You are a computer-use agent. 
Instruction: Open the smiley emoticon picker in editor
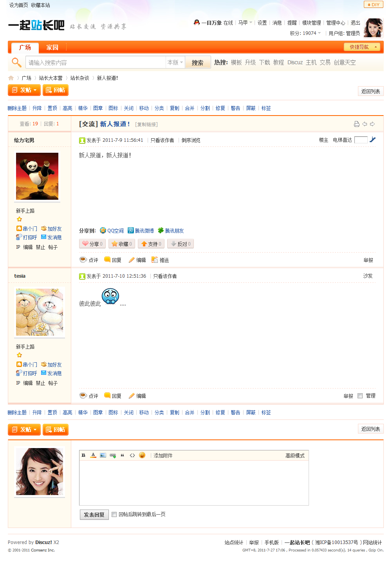(142, 455)
